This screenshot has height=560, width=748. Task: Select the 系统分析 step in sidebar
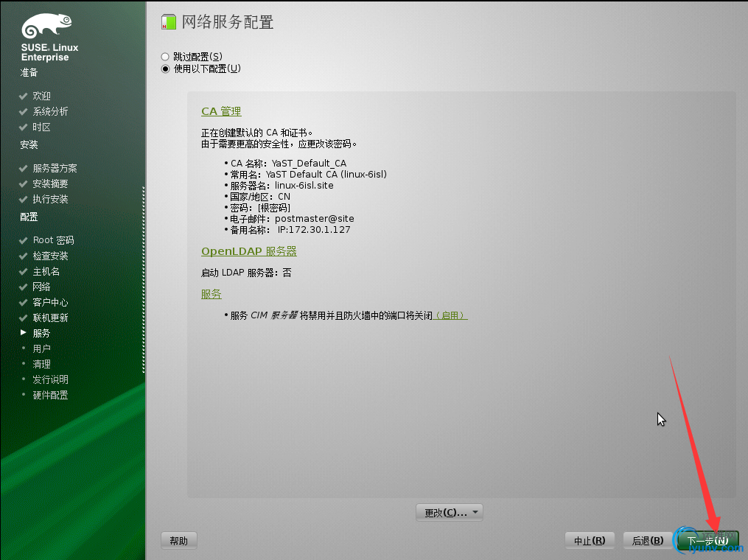pyautogui.click(x=50, y=111)
